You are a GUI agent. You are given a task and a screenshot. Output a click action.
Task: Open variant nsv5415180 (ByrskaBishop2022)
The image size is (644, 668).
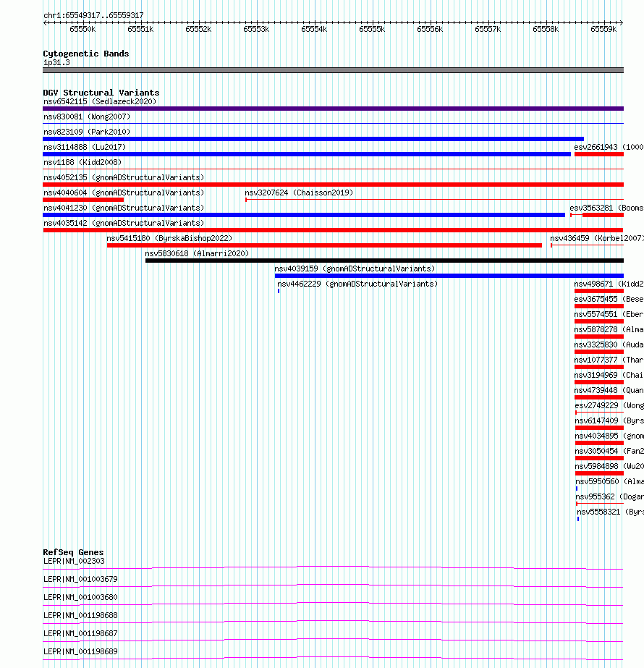pyautogui.click(x=169, y=239)
